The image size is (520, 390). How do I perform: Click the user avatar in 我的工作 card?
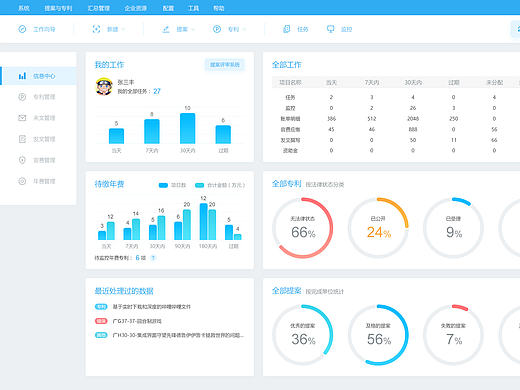pos(104,87)
